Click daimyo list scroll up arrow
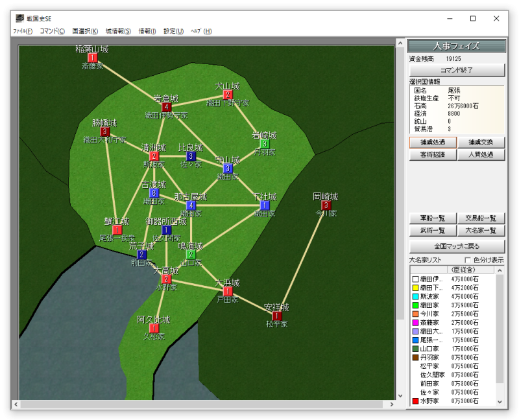 (500, 270)
